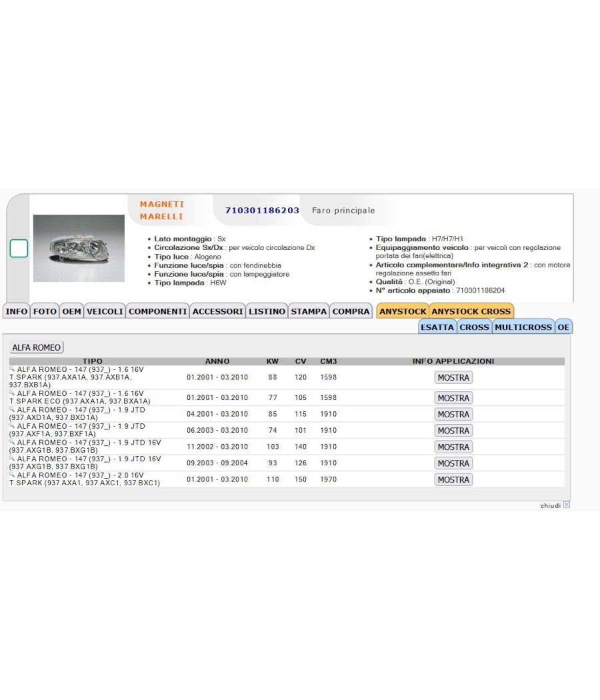Open the FOTO tab
Screen dimensions: 600x700
coord(45,311)
